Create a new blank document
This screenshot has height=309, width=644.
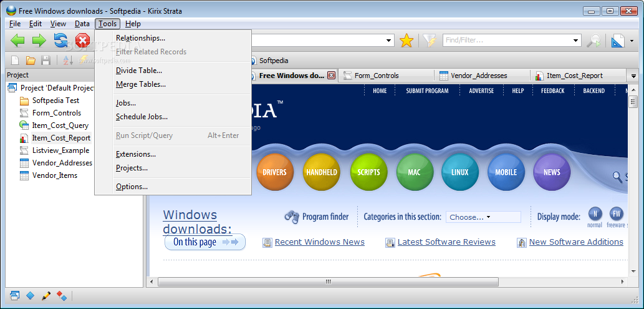coord(15,61)
